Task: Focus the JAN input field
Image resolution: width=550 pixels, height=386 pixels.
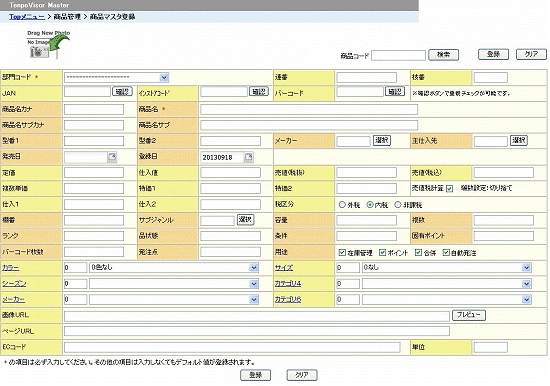Action: (87, 92)
